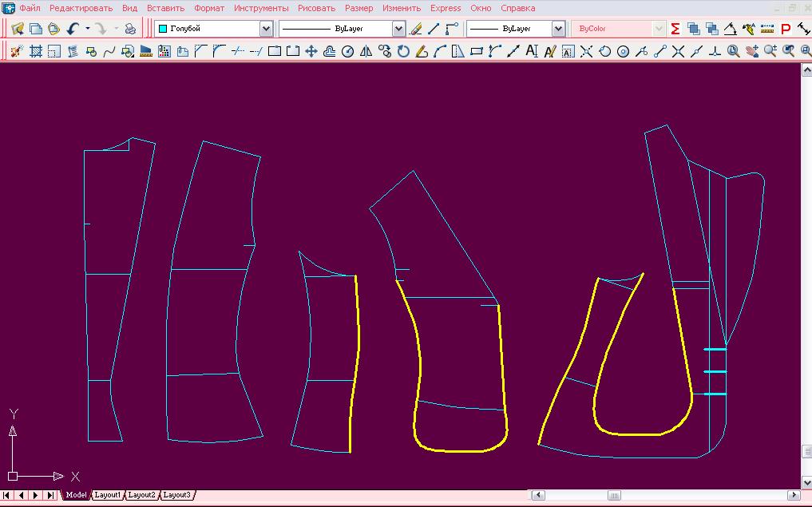Select the Hatch pattern tool
This screenshot has height=507, width=812.
click(36, 52)
